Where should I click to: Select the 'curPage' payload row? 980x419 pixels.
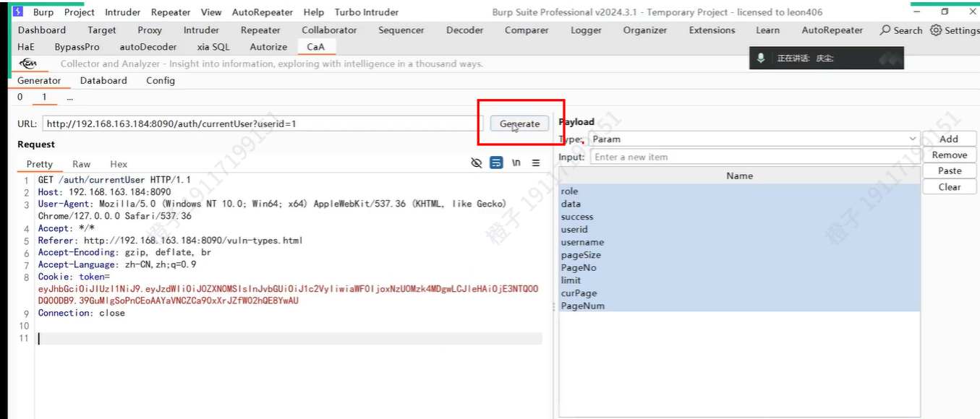739,293
